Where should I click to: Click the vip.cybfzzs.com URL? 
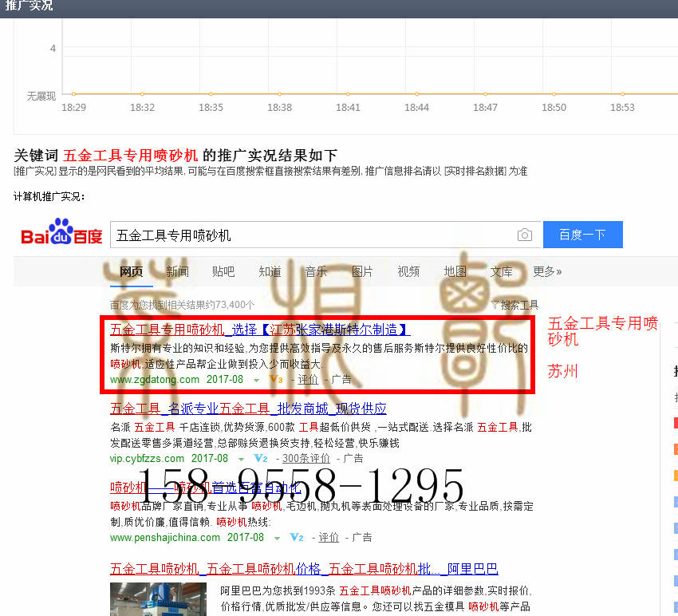point(147,459)
